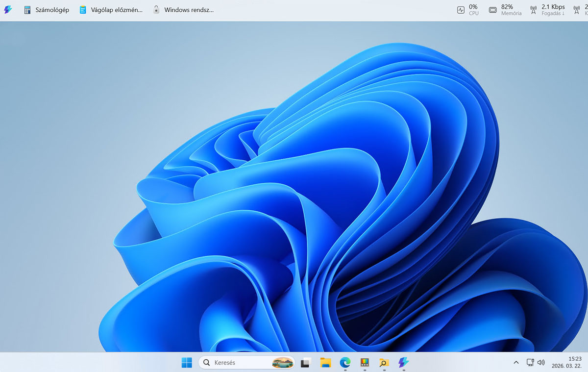Click the Keresés search box

pyautogui.click(x=235, y=363)
